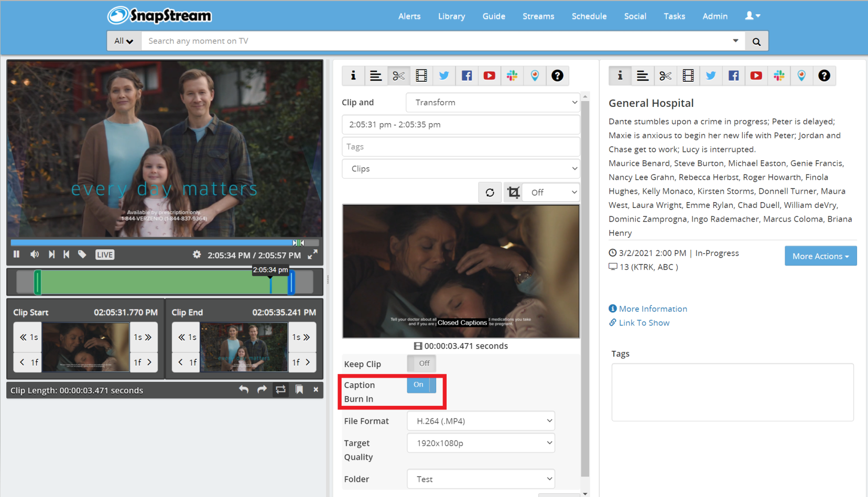Image resolution: width=868 pixels, height=497 pixels.
Task: Click the Twitter icon in the General Hospital panel
Action: click(x=711, y=76)
